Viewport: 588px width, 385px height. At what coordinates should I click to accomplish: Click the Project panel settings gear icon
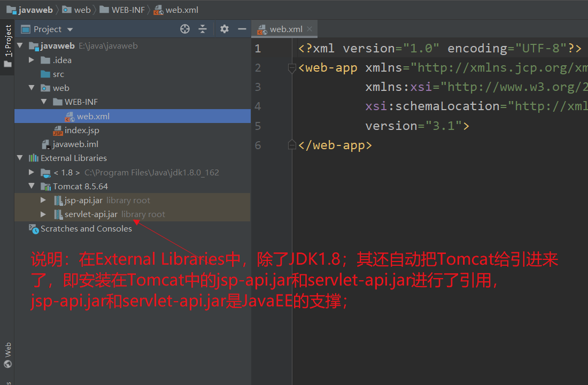click(x=224, y=29)
